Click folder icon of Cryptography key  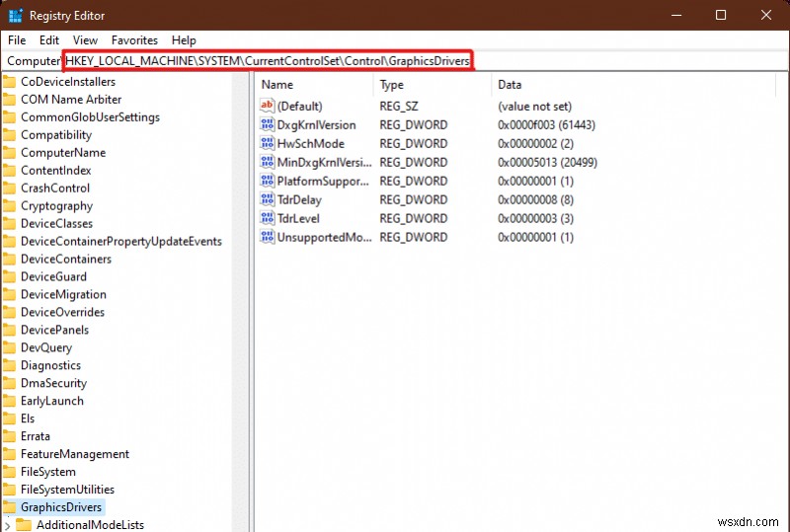[x=9, y=205]
